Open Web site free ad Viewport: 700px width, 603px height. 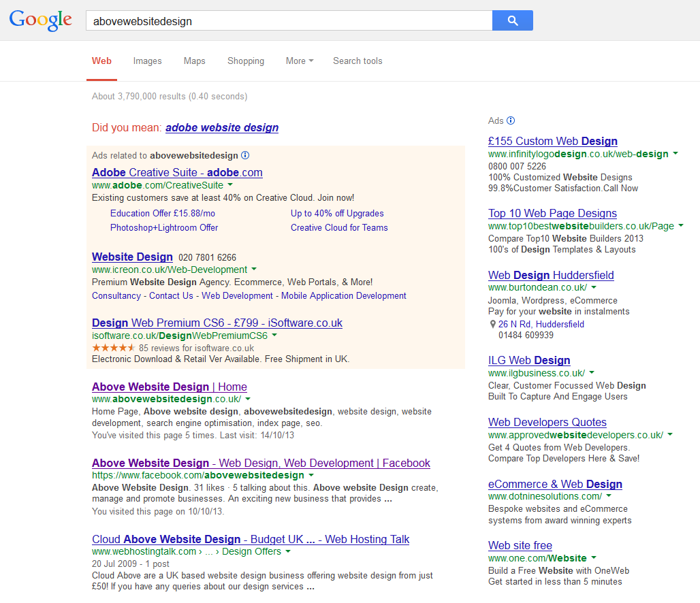point(520,546)
